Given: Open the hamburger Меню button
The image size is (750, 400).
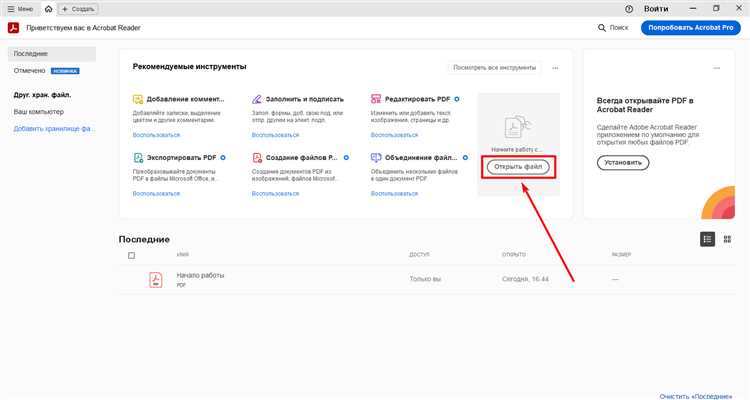Looking at the screenshot, I should point(20,9).
